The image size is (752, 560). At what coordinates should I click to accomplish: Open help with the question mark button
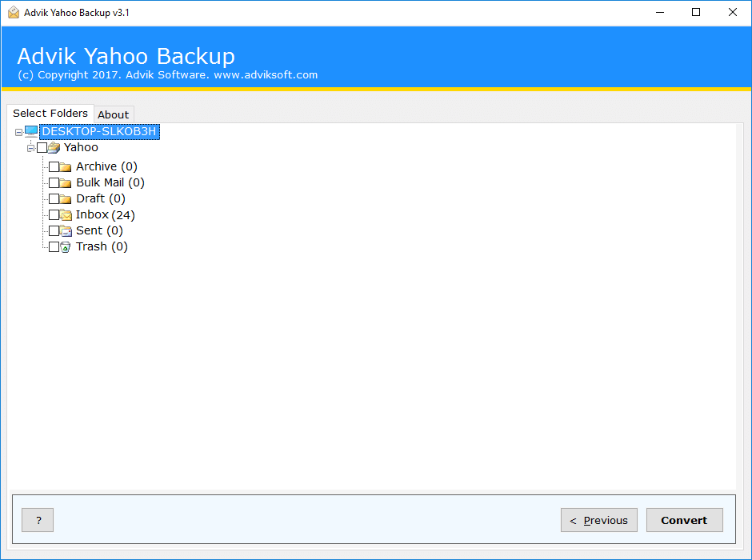[x=38, y=520]
